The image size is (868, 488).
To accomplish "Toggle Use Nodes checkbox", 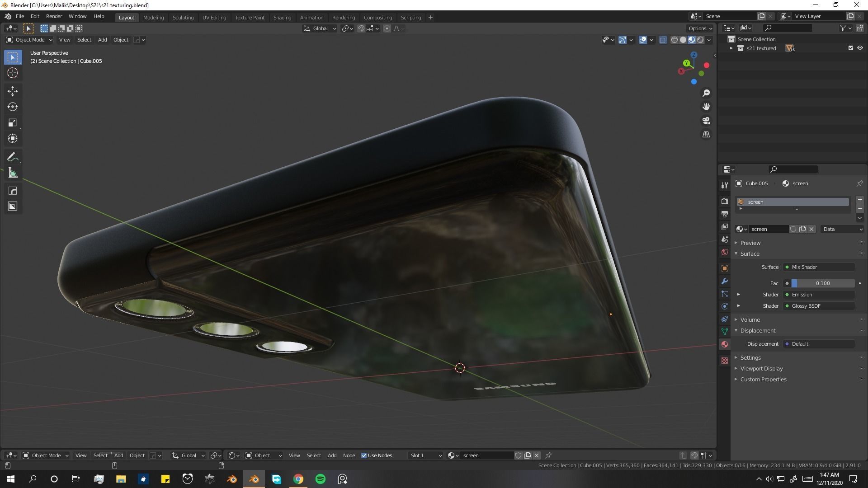I will pyautogui.click(x=364, y=455).
